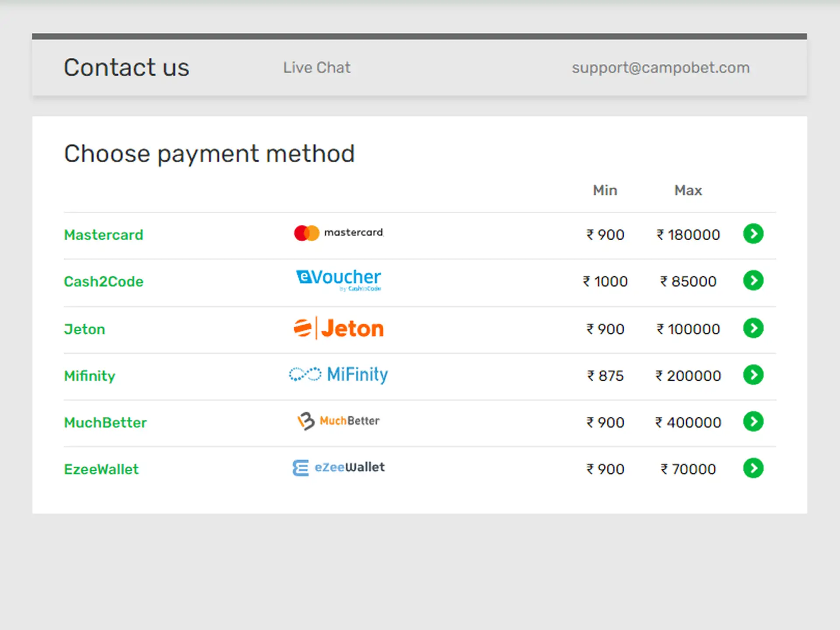Click the MiFinity logo
The height and width of the screenshot is (630, 840).
pyautogui.click(x=338, y=374)
